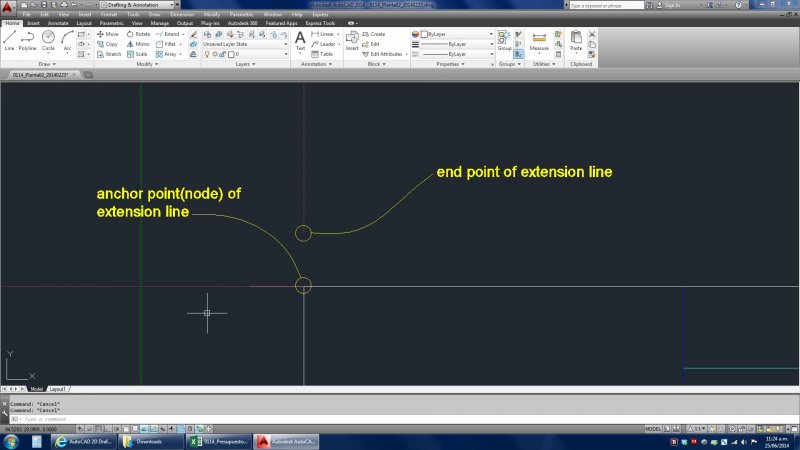Switch to the Layout1 tab
Screen dimensions: 800x450
(x=58, y=389)
